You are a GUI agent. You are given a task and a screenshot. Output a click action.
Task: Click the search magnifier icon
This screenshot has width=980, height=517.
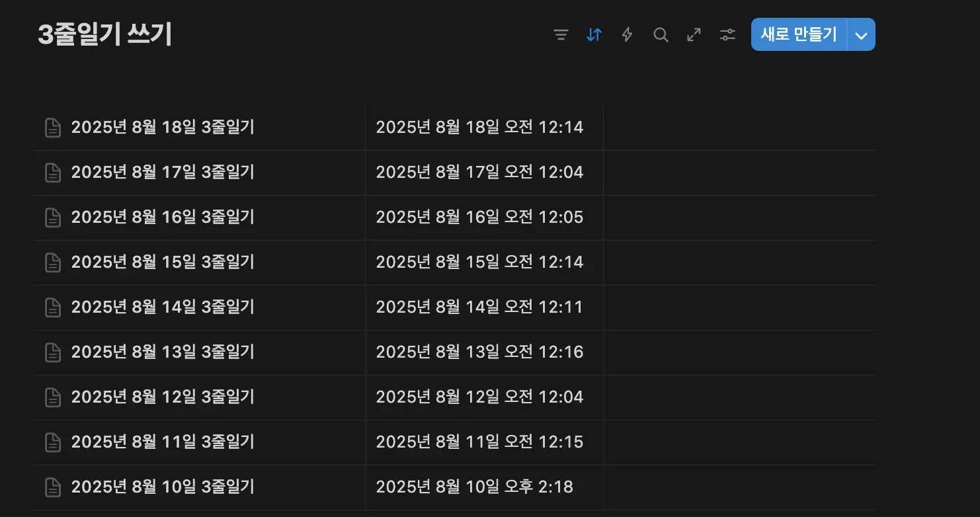pyautogui.click(x=661, y=35)
